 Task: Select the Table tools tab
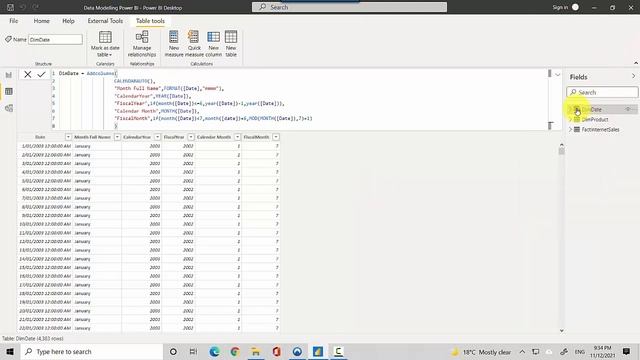(150, 21)
